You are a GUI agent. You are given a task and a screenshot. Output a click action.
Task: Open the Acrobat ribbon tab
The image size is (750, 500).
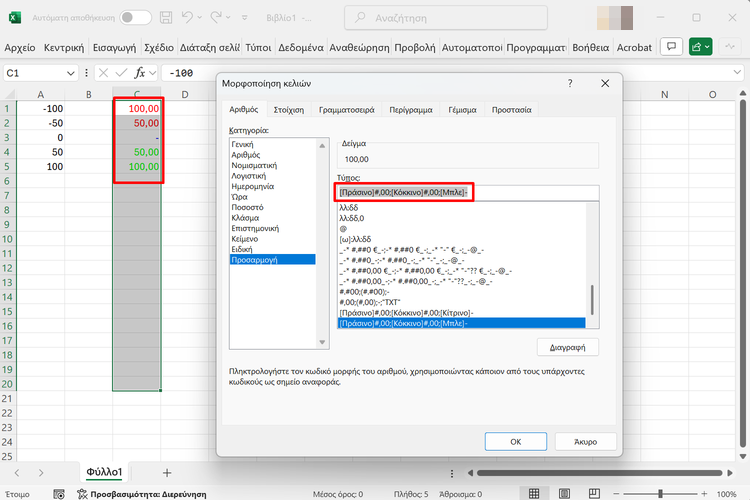(x=634, y=47)
